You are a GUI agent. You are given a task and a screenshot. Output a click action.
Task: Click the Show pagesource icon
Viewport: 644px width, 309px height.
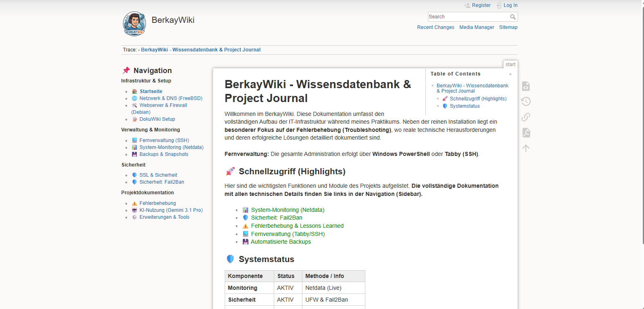coord(526,86)
